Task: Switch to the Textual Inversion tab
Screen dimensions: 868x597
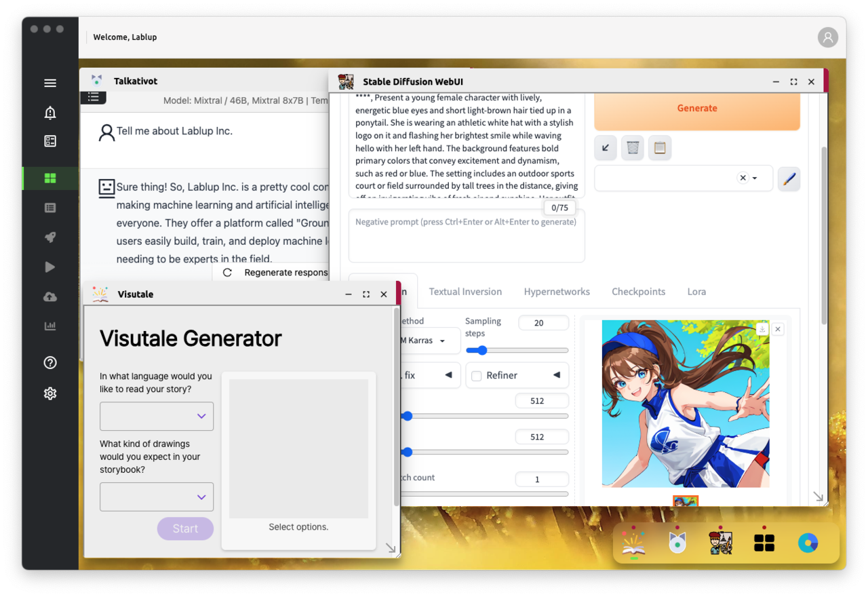Action: click(x=465, y=292)
